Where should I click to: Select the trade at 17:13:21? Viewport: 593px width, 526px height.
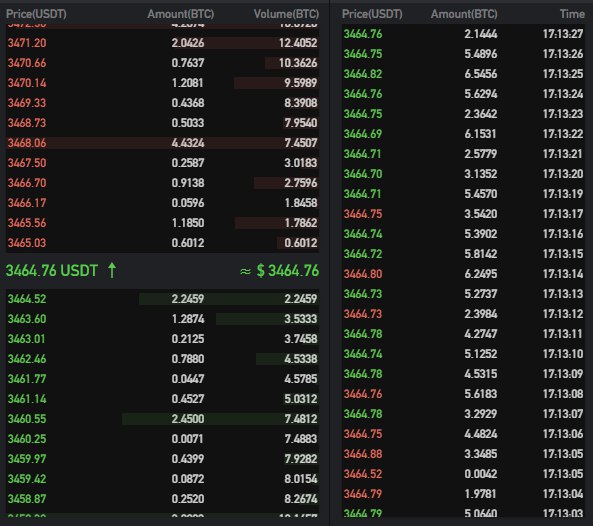coord(463,154)
